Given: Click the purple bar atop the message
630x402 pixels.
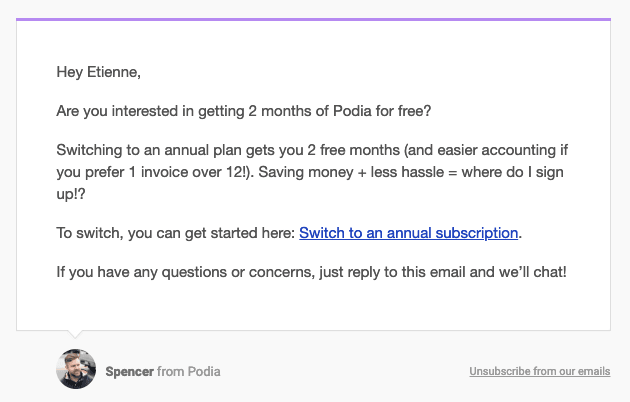Looking at the screenshot, I should click(x=313, y=19).
